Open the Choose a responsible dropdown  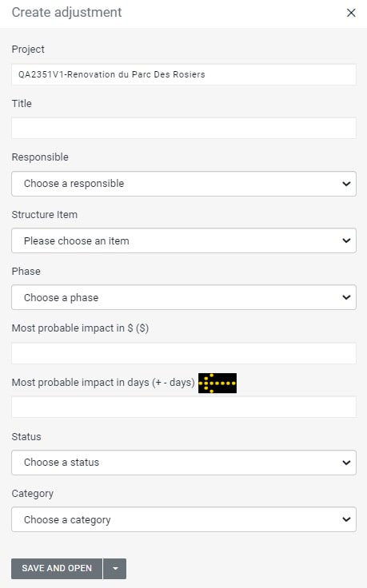pyautogui.click(x=184, y=184)
